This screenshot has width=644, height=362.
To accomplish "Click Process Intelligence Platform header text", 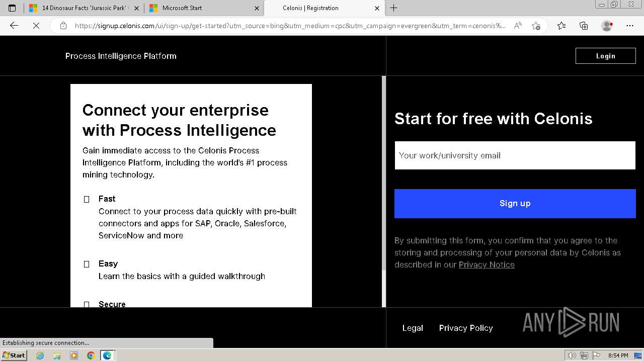I will (x=121, y=56).
